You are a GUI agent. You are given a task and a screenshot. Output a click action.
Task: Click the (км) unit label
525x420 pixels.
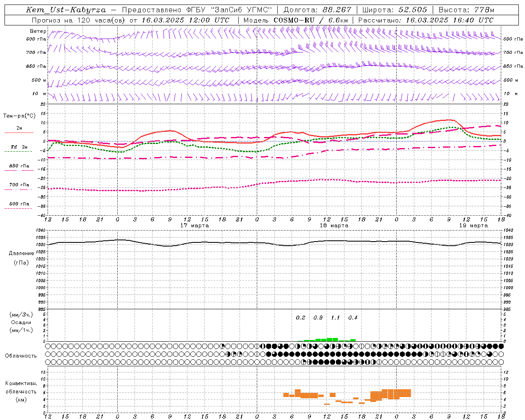pos(21,399)
